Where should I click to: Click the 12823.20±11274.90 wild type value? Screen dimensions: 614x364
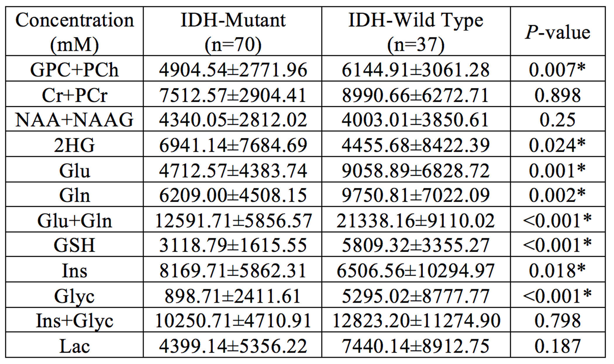[416, 321]
